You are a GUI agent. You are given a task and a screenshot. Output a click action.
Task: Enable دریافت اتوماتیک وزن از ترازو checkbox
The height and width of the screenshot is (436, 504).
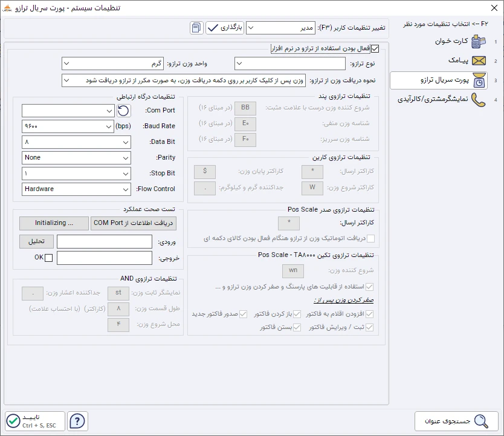[370, 239]
